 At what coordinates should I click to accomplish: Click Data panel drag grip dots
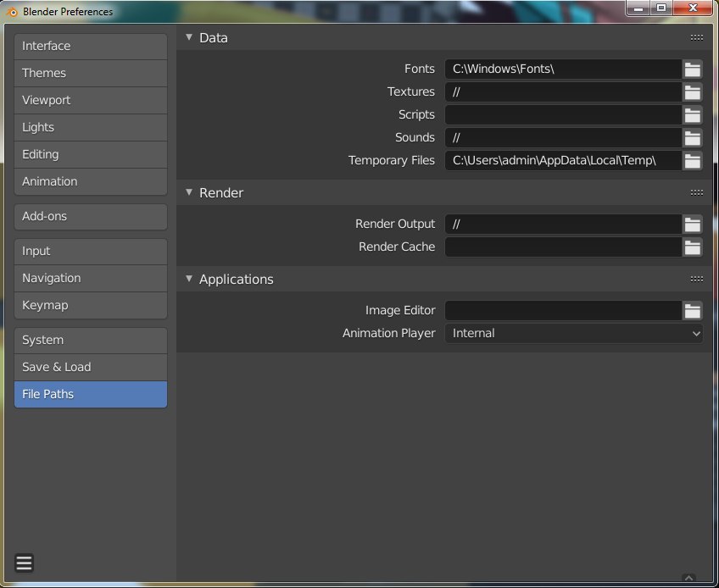coord(697,37)
